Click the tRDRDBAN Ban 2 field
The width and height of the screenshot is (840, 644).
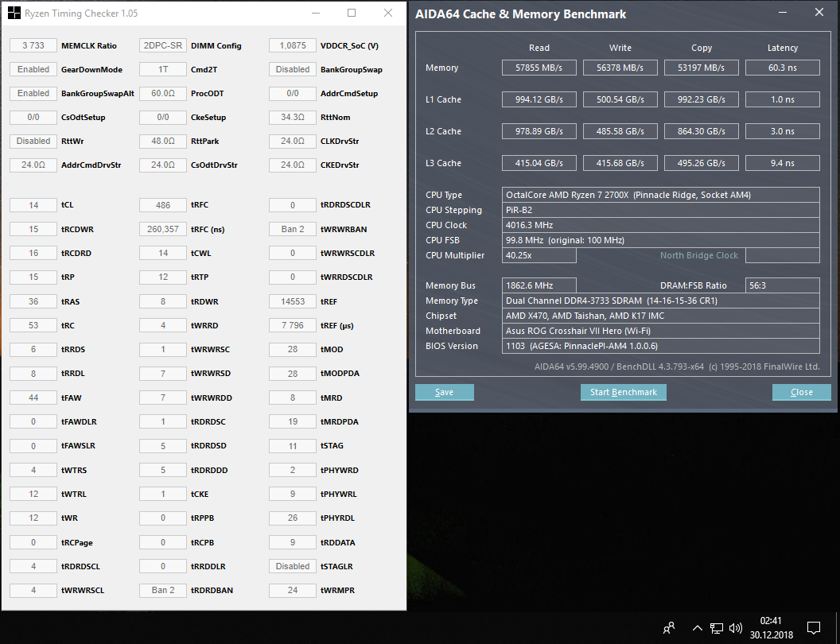point(163,590)
